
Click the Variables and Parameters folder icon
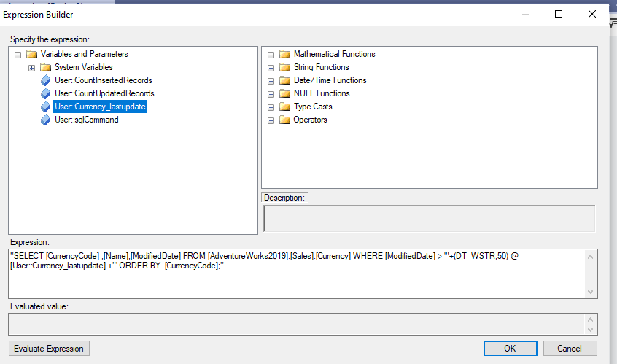[x=31, y=54]
